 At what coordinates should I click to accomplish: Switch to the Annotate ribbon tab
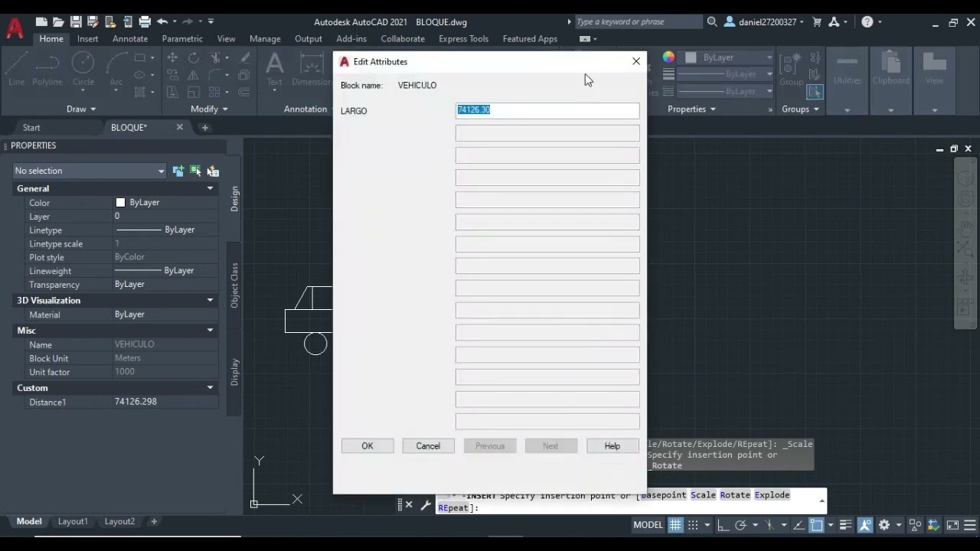click(x=130, y=38)
